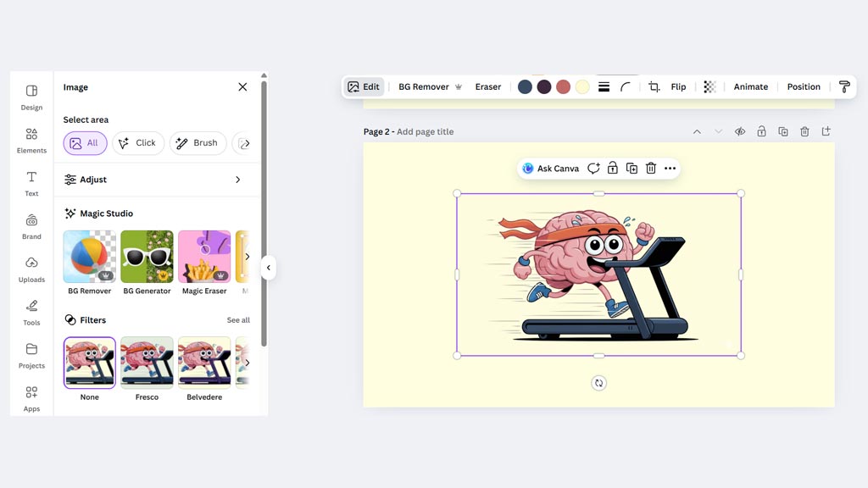868x488 pixels.
Task: Click the Position button
Action: point(804,87)
